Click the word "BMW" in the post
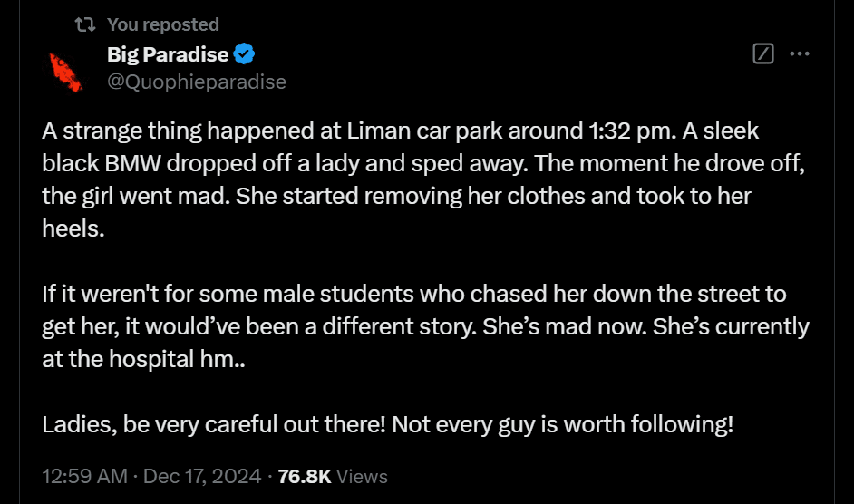 pos(133,163)
